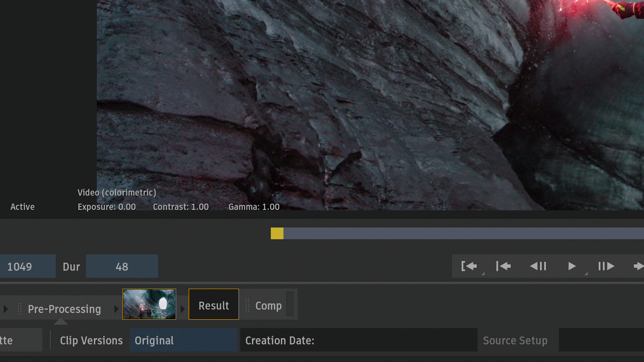Screen dimensions: 644x362
Task: Click the duration field showing 48
Action: click(122, 266)
